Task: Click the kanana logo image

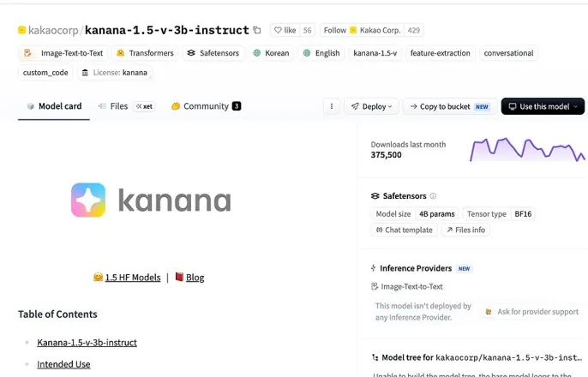Action: pos(151,200)
